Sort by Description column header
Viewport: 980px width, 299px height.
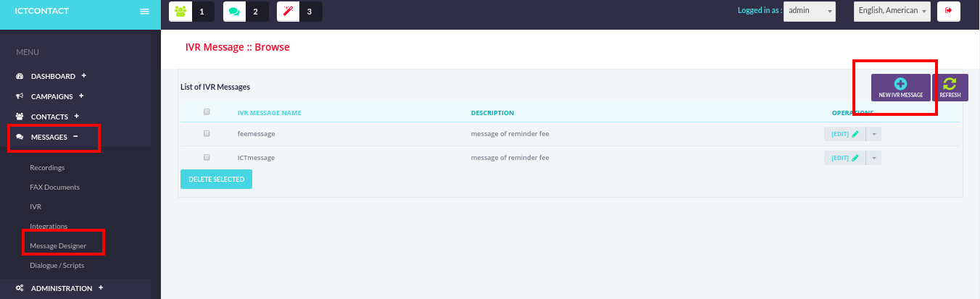click(492, 113)
